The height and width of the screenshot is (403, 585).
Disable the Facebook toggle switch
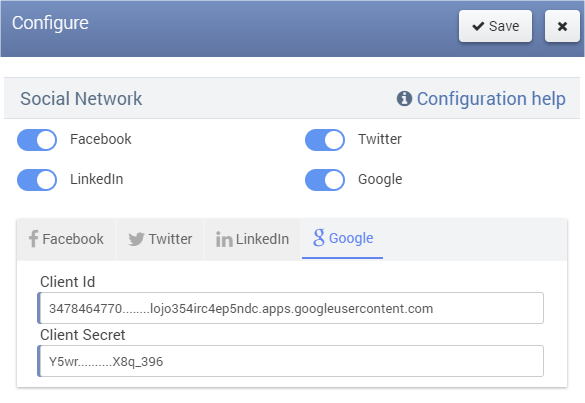pos(37,140)
